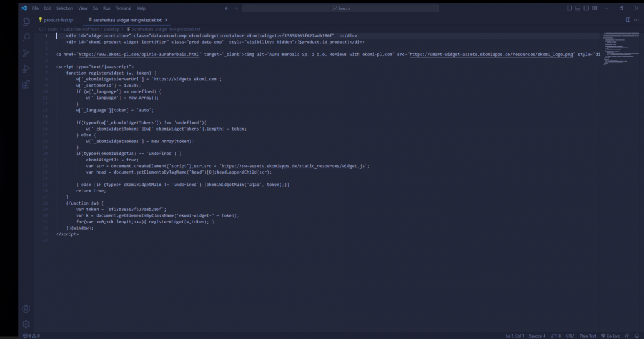
Task: Toggle the bottom panel visibility
Action: [x=578, y=8]
